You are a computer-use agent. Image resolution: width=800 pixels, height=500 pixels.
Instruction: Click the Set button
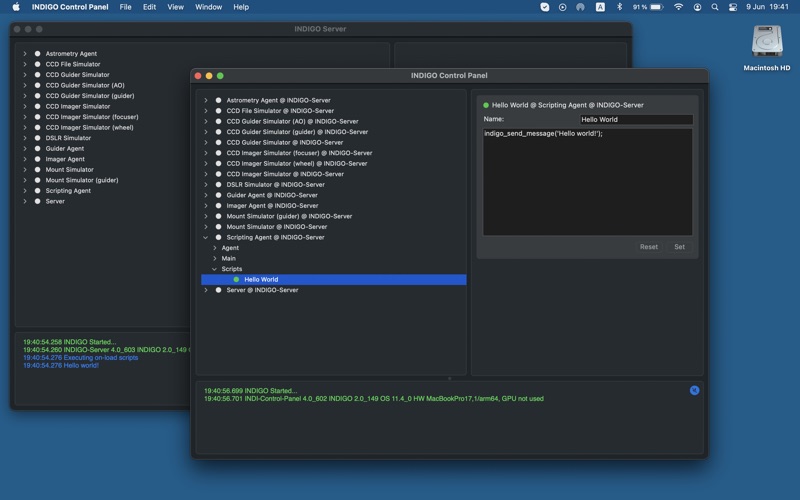(x=679, y=247)
